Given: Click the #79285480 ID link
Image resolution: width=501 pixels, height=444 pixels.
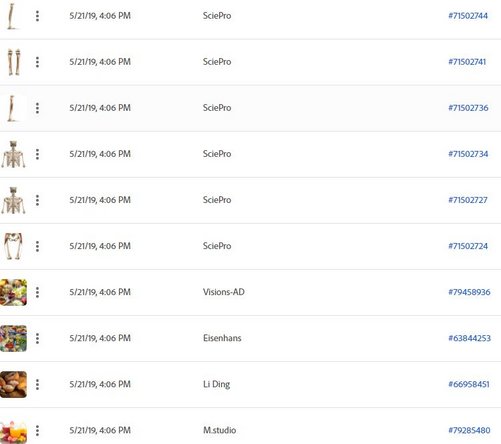Looking at the screenshot, I should point(469,430).
